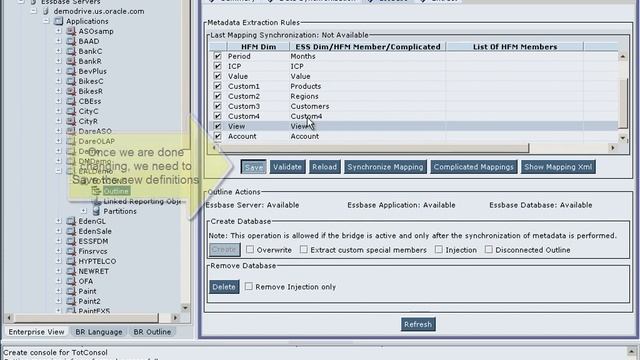Enable the Overwrite checkbox
The width and height of the screenshot is (640, 360).
click(x=250, y=249)
